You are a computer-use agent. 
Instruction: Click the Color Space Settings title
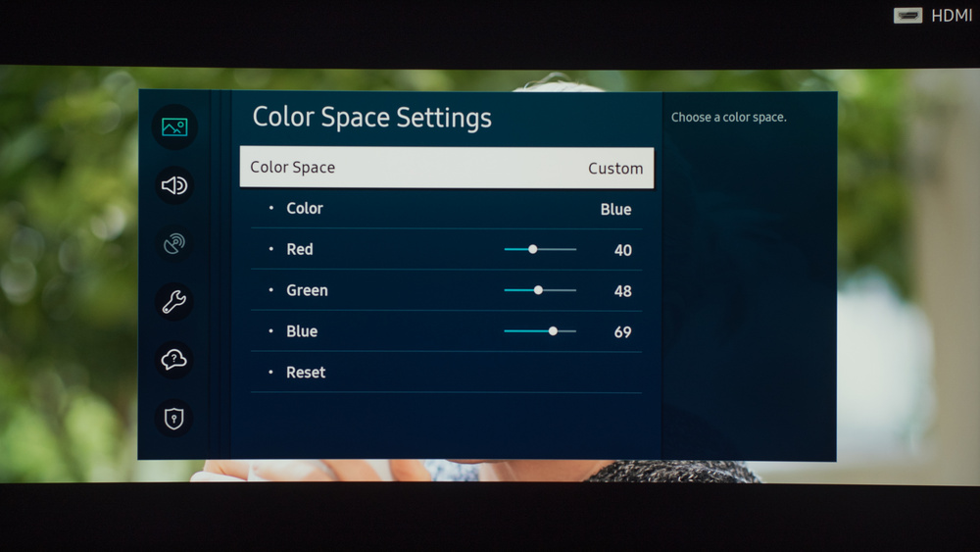[x=371, y=118]
